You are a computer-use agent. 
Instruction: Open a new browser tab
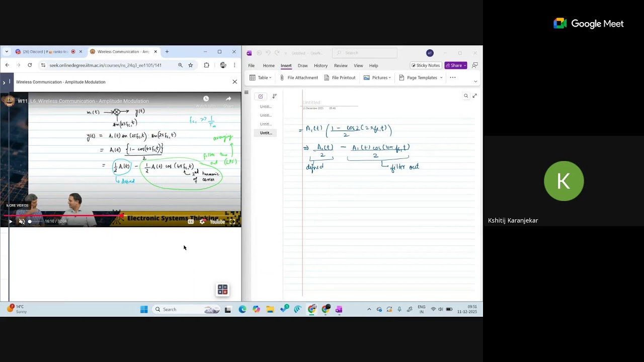pos(167,52)
